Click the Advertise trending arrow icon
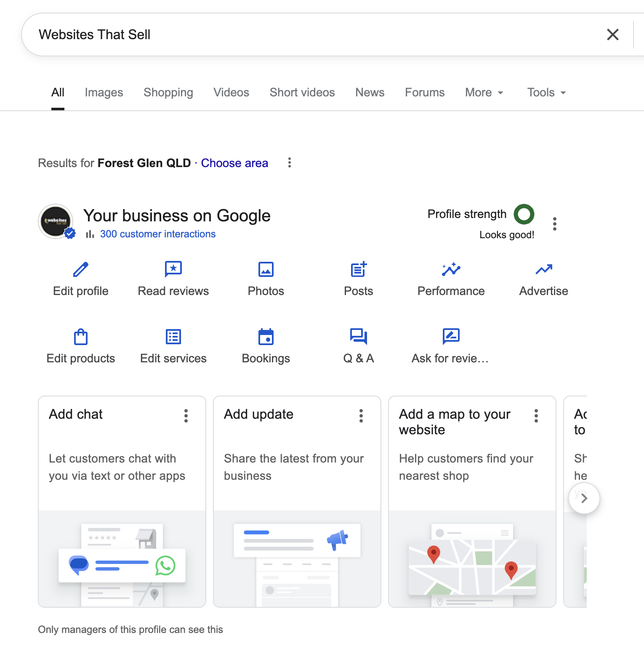The image size is (644, 654). [x=544, y=269]
